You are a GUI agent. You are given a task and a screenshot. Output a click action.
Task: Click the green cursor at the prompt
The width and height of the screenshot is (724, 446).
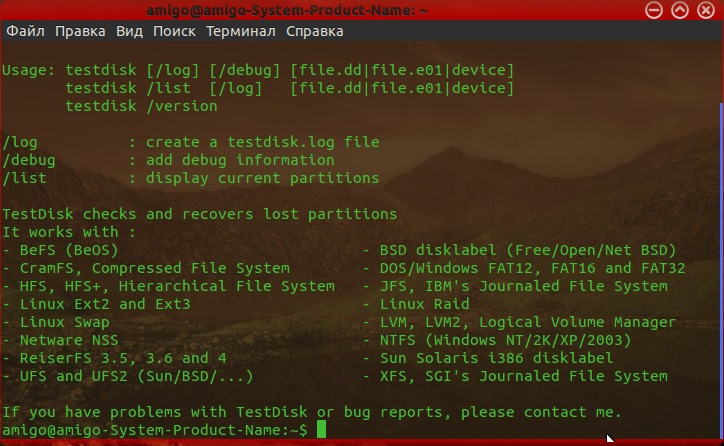[321, 429]
